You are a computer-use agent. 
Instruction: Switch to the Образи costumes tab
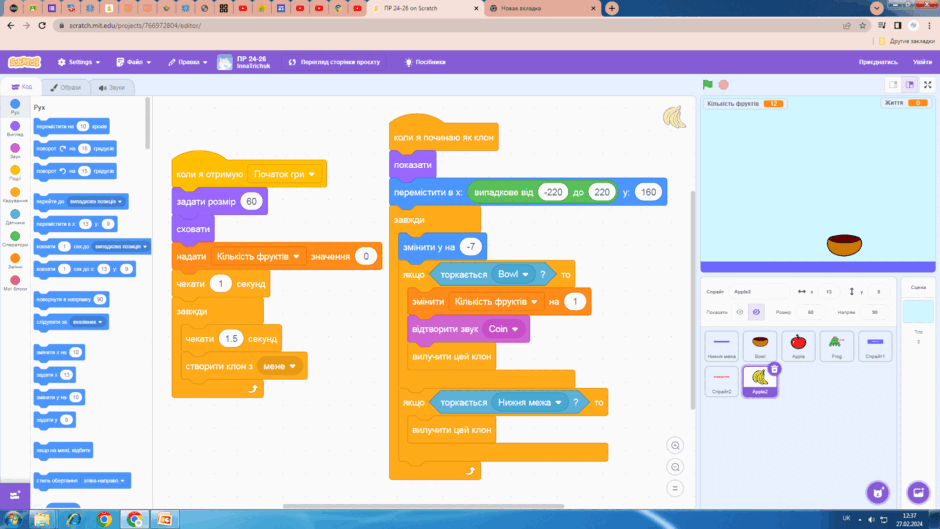[66, 88]
